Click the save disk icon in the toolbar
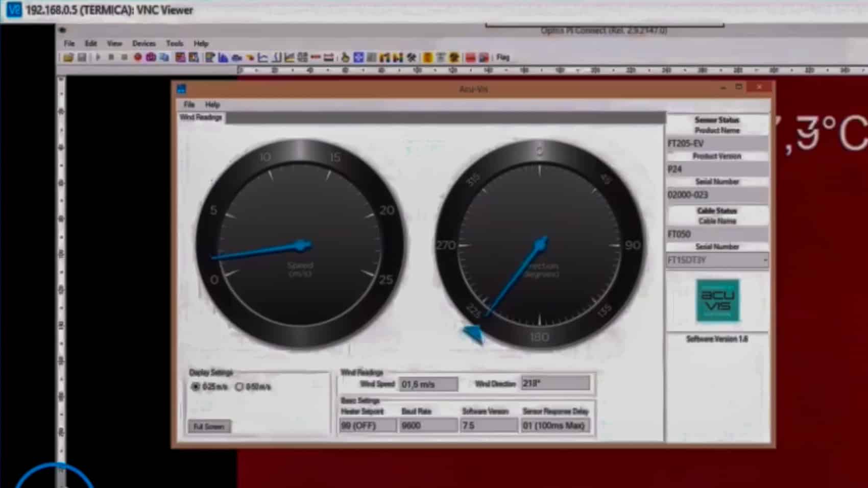The width and height of the screenshot is (868, 488). [x=82, y=58]
